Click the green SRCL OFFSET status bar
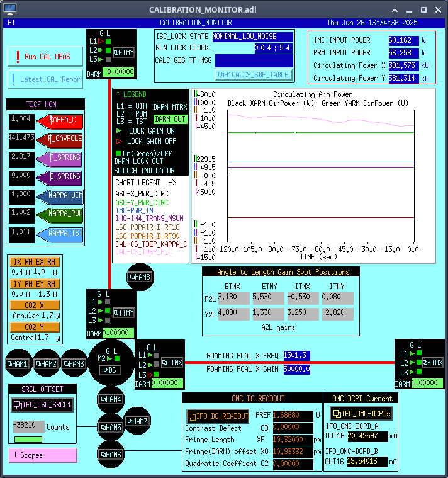Image resolution: width=448 pixels, height=478 pixels. pos(28,440)
